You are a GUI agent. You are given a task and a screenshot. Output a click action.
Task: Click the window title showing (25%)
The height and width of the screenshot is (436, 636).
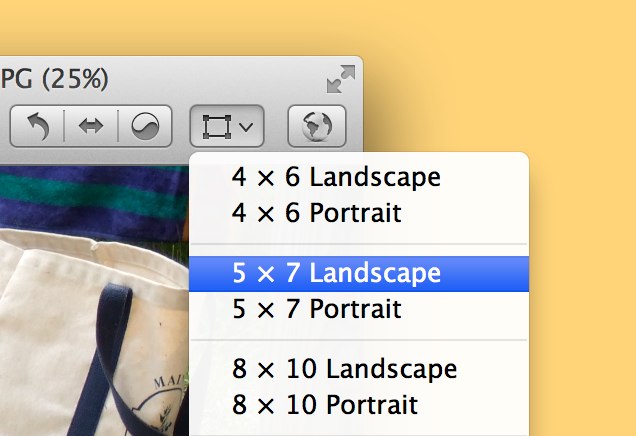click(x=54, y=79)
